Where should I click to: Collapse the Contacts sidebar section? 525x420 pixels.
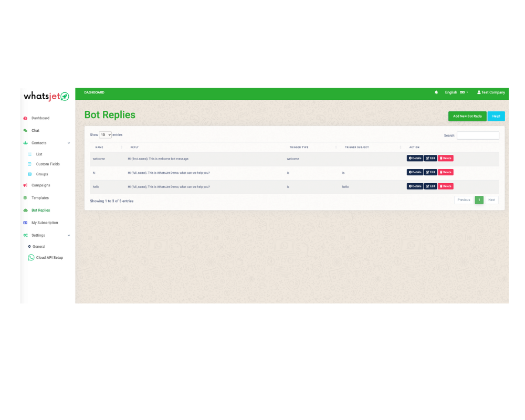tap(69, 143)
